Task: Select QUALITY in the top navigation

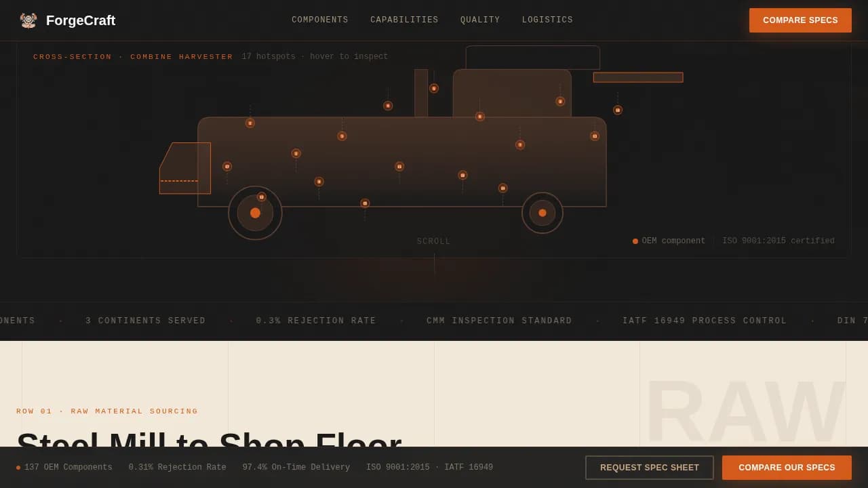Action: [479, 20]
